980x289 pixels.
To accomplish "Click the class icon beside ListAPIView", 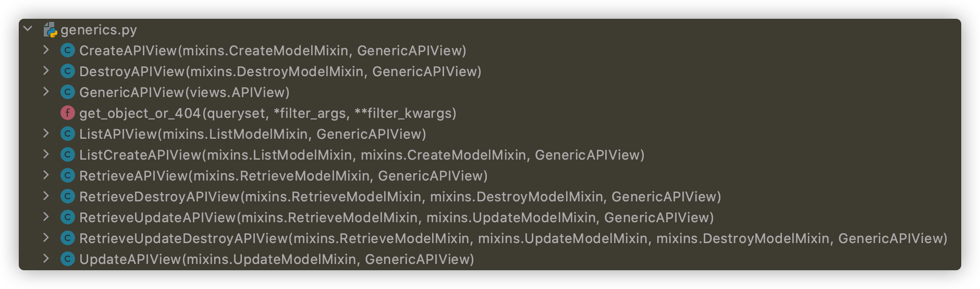I will pos(68,134).
